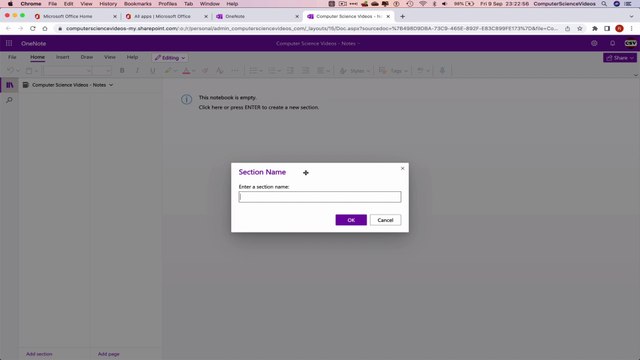
Task: Click the Chrome home icon
Action: point(45,29)
